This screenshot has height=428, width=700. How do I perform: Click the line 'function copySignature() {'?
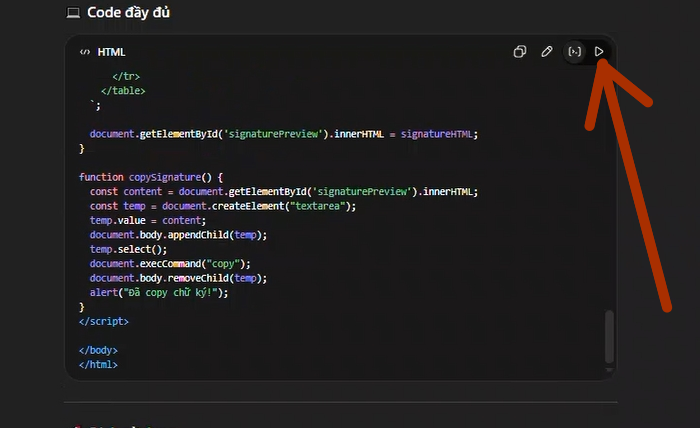coord(151,177)
